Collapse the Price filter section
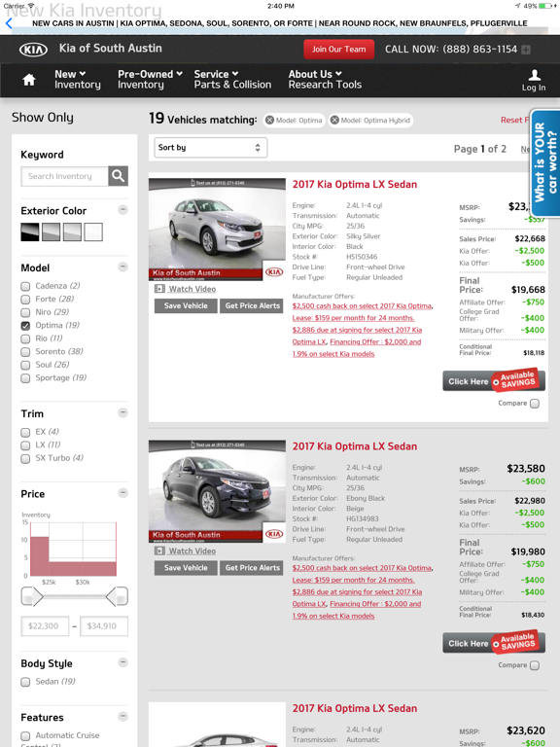The height and width of the screenshot is (747, 560). click(x=122, y=492)
